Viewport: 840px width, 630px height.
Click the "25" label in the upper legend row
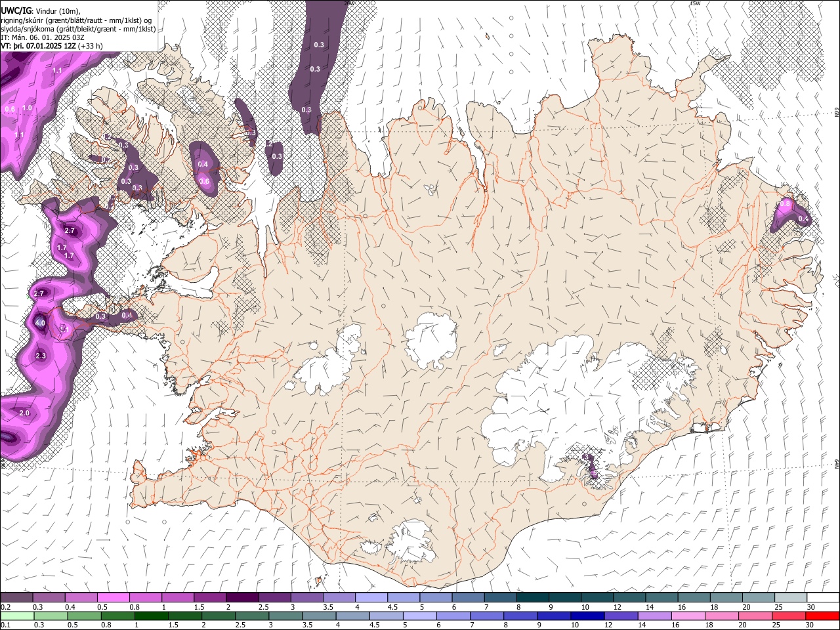tap(778, 607)
